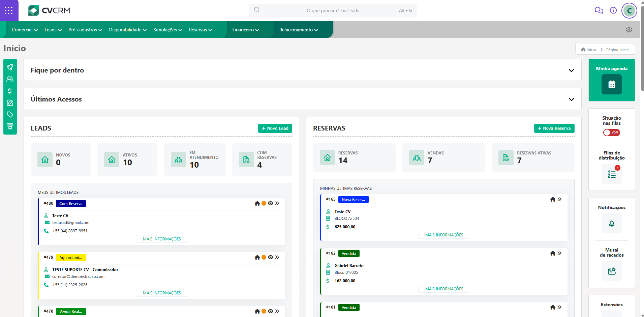Open the Simulações dropdown menu
The image size is (644, 317).
coord(168,30)
